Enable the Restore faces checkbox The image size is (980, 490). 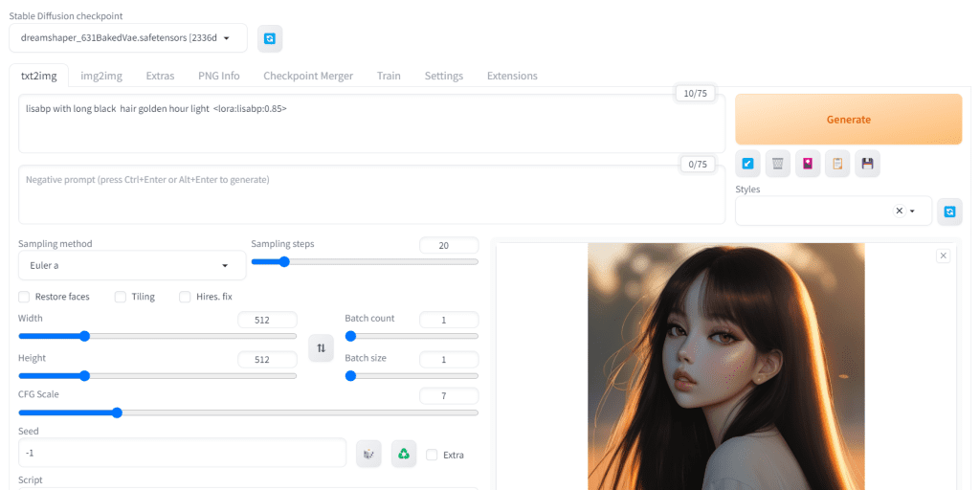[25, 297]
